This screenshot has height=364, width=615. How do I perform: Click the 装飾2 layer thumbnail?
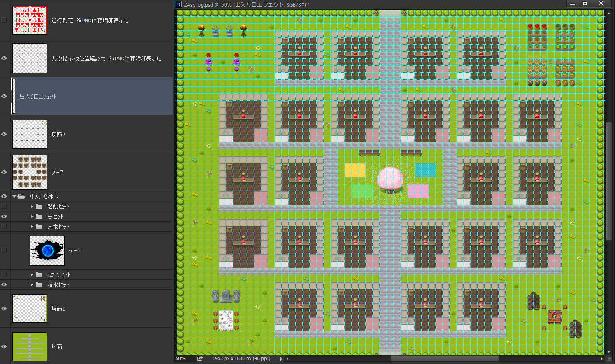click(30, 134)
